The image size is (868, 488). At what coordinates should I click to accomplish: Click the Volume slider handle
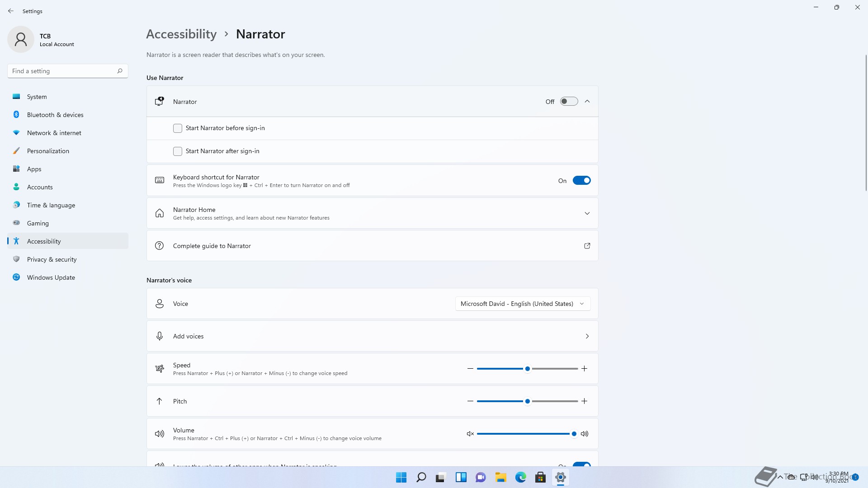pos(574,434)
